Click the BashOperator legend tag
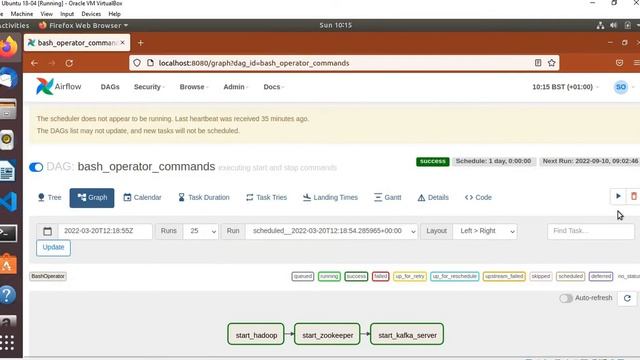Image resolution: width=640 pixels, height=360 pixels. 48,276
